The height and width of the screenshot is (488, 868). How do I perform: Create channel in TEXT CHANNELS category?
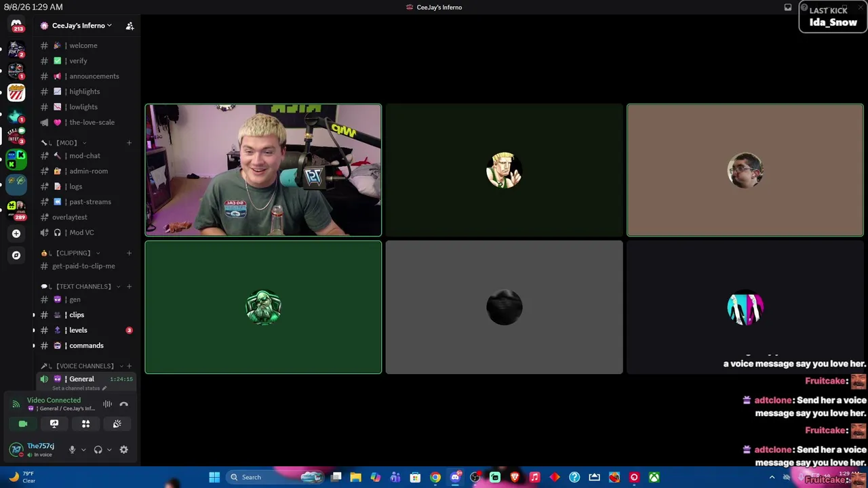pos(129,286)
